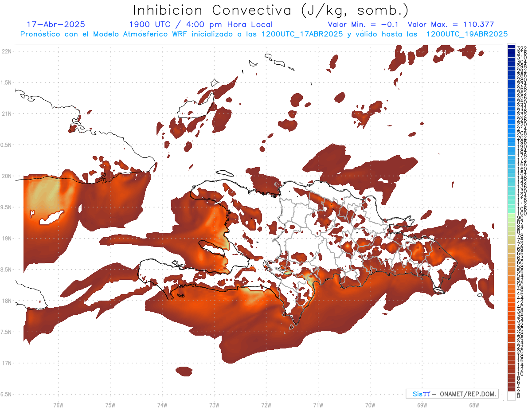Click the '68W' longitude label

(473, 405)
